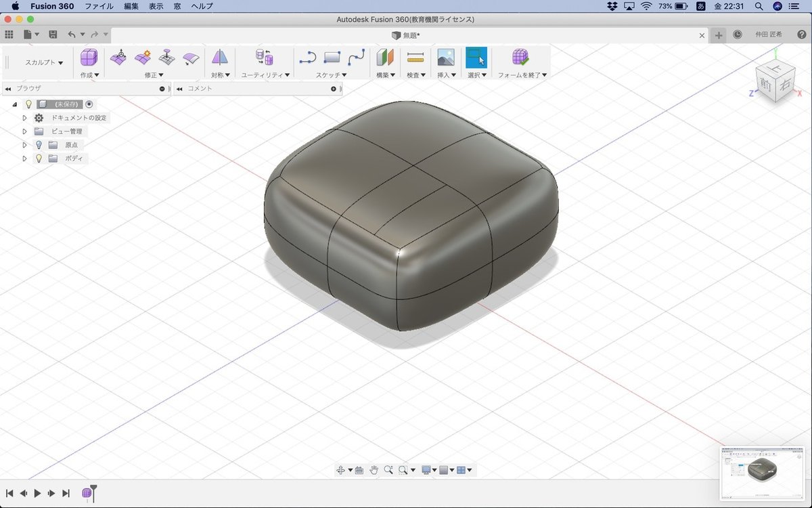Image resolution: width=812 pixels, height=508 pixels.
Task: Open the 仲田 匠希 account menu
Action: tap(769, 35)
